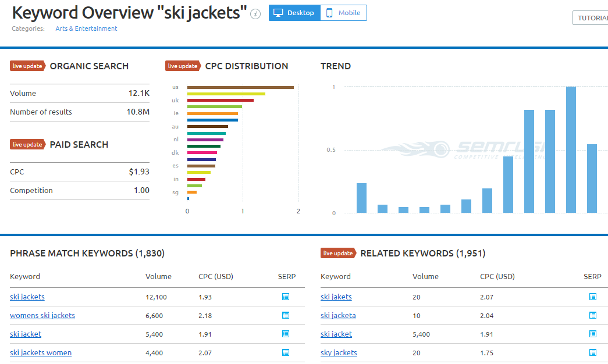
Task: Open the TUTORIAL button
Action: [593, 17]
